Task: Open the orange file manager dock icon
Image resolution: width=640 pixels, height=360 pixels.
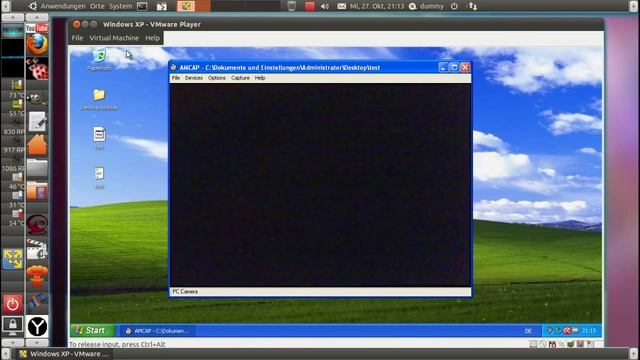Action: 37,191
